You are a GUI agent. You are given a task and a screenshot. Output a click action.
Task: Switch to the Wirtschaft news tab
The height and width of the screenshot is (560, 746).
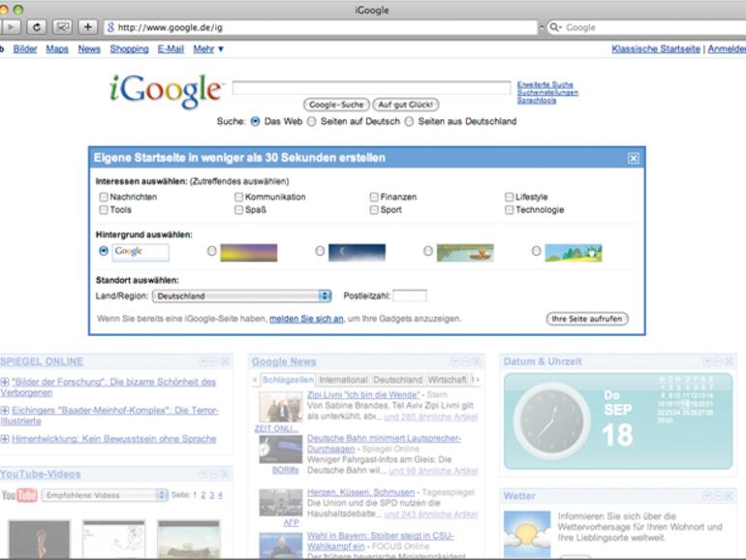(x=448, y=380)
